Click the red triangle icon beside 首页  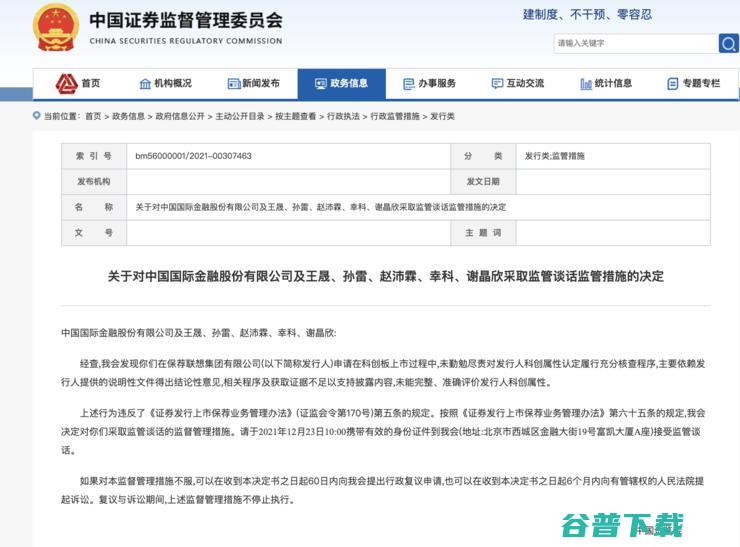pos(67,84)
